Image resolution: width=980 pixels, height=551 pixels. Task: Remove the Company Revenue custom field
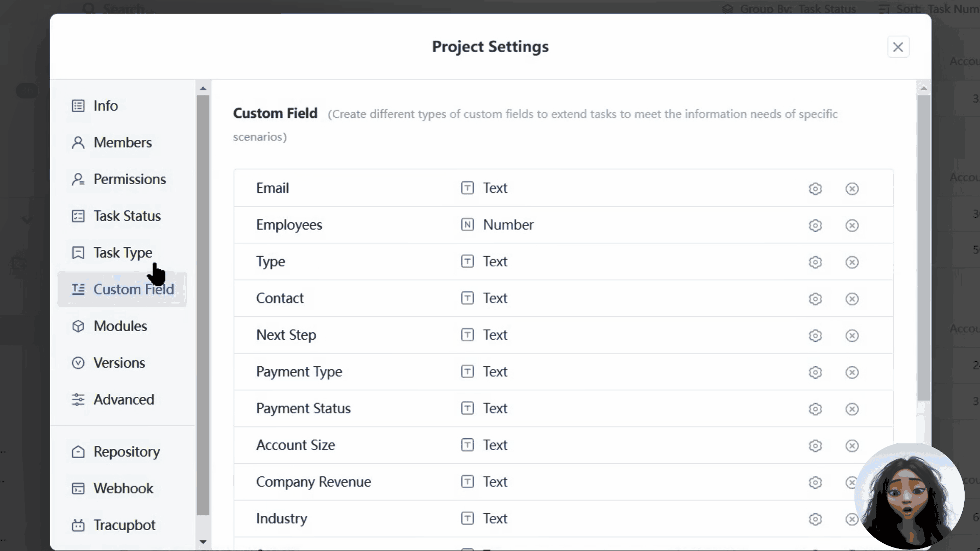[x=852, y=483]
